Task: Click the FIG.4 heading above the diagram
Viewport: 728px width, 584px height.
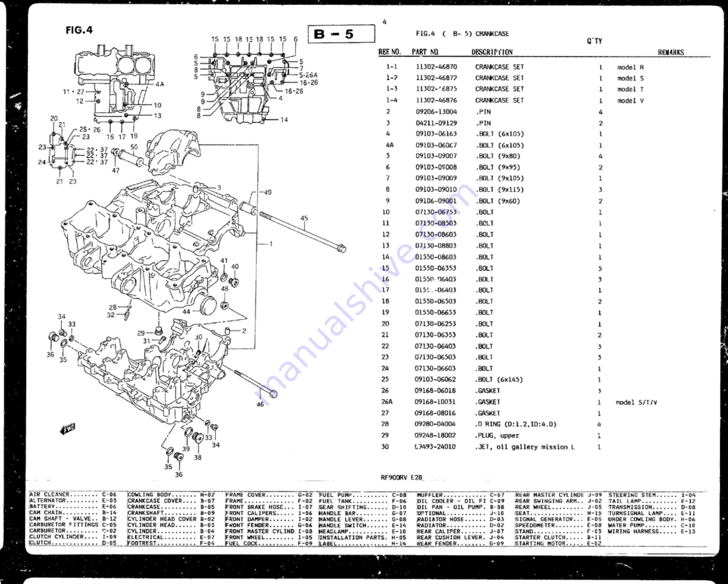Action: point(79,30)
